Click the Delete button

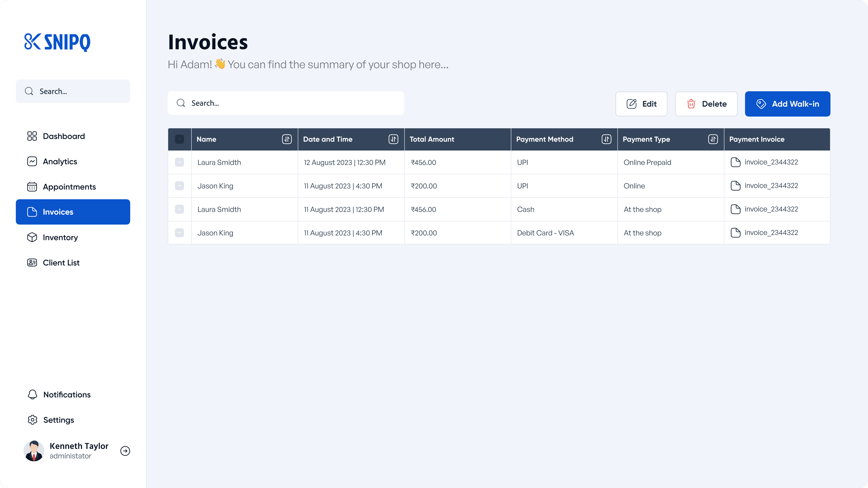click(706, 104)
